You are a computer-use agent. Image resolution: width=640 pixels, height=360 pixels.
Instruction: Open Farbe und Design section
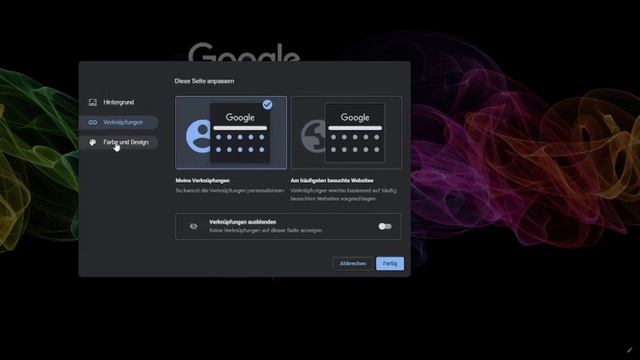[x=118, y=142]
